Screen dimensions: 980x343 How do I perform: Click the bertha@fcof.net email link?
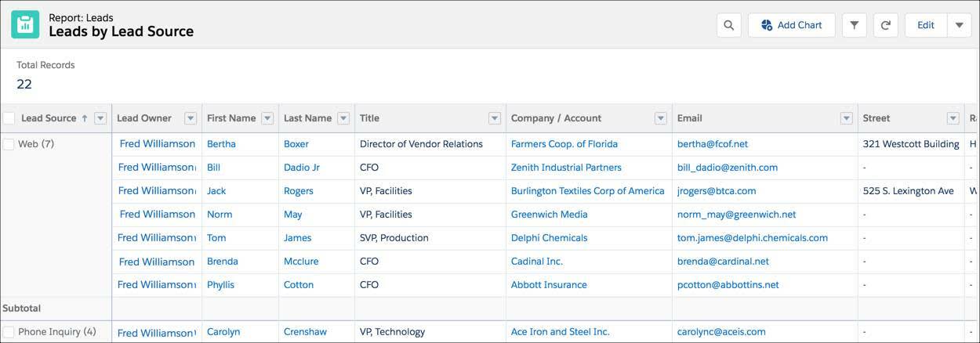713,144
